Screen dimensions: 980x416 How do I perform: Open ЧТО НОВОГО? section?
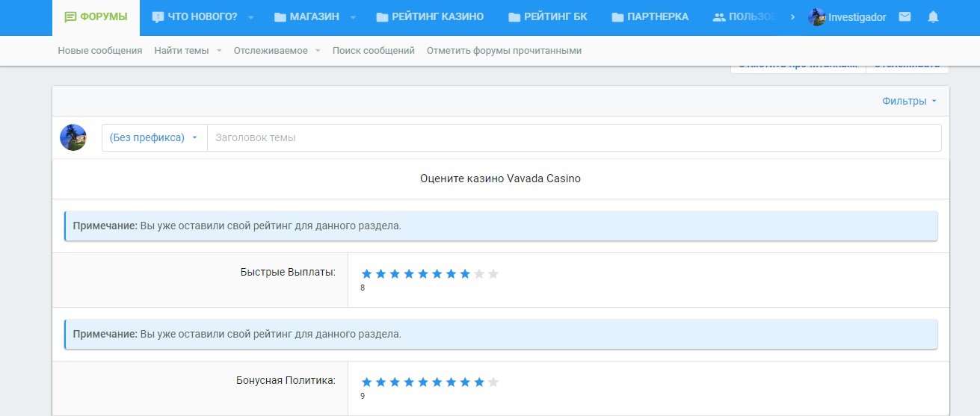pos(194,17)
